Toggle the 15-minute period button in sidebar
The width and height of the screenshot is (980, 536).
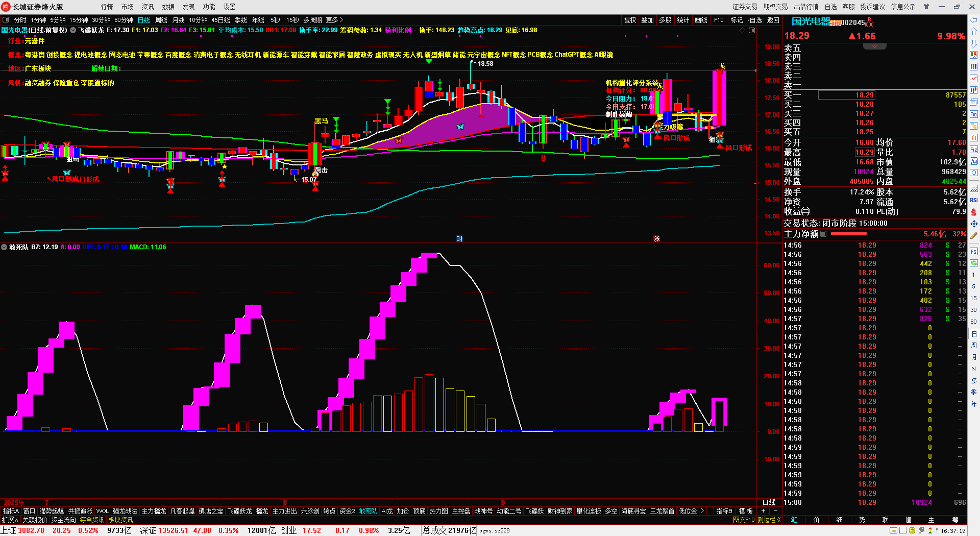pyautogui.click(x=974, y=298)
